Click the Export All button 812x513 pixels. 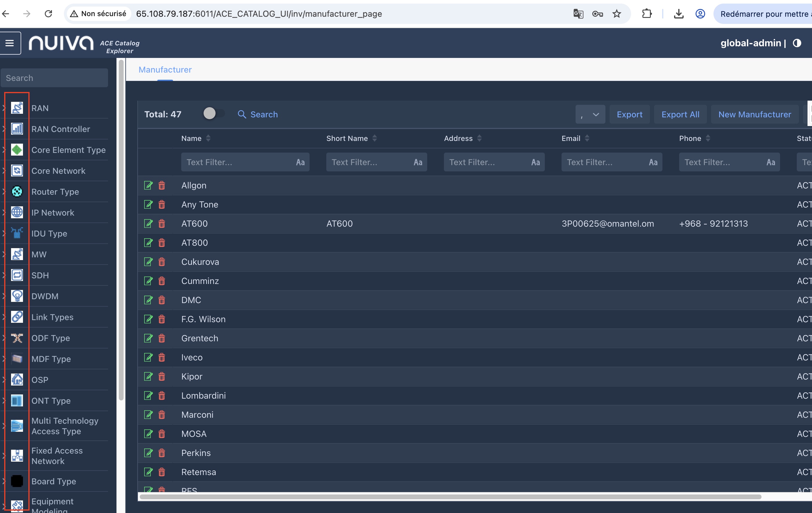coord(680,114)
